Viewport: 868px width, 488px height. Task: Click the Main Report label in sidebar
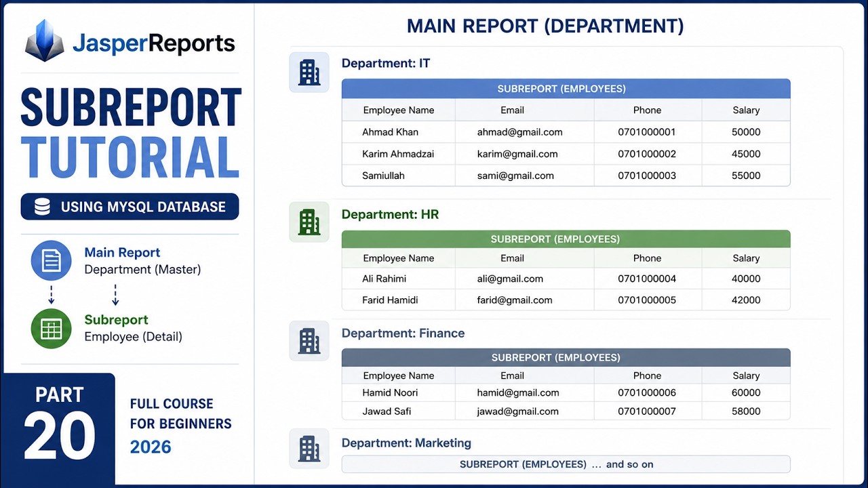tap(122, 253)
